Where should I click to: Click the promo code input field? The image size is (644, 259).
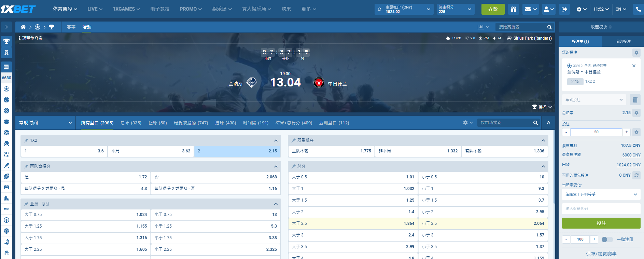601,208
